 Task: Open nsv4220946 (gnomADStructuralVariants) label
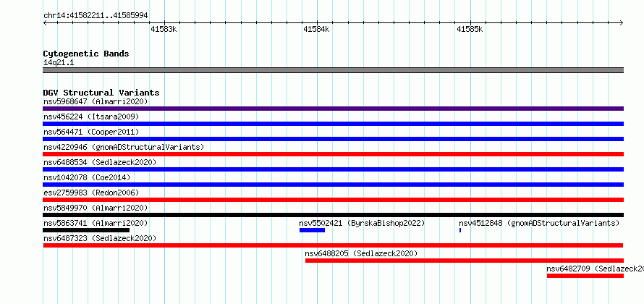tap(124, 147)
